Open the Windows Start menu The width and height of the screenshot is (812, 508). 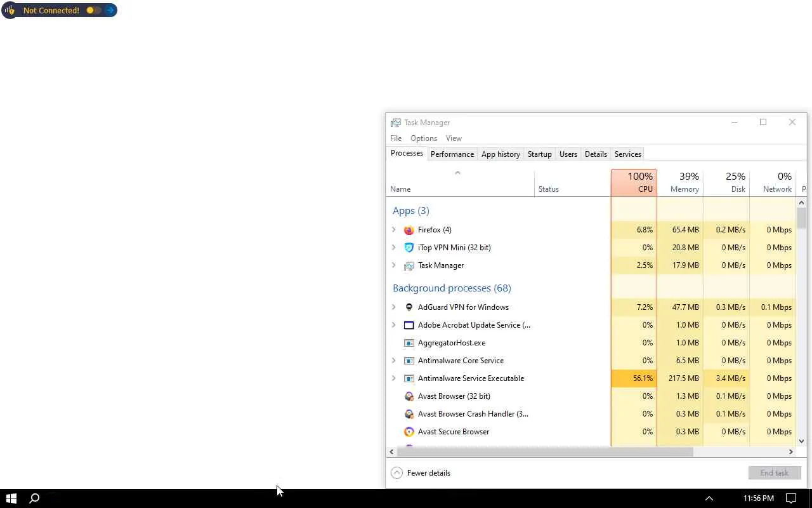click(x=11, y=498)
